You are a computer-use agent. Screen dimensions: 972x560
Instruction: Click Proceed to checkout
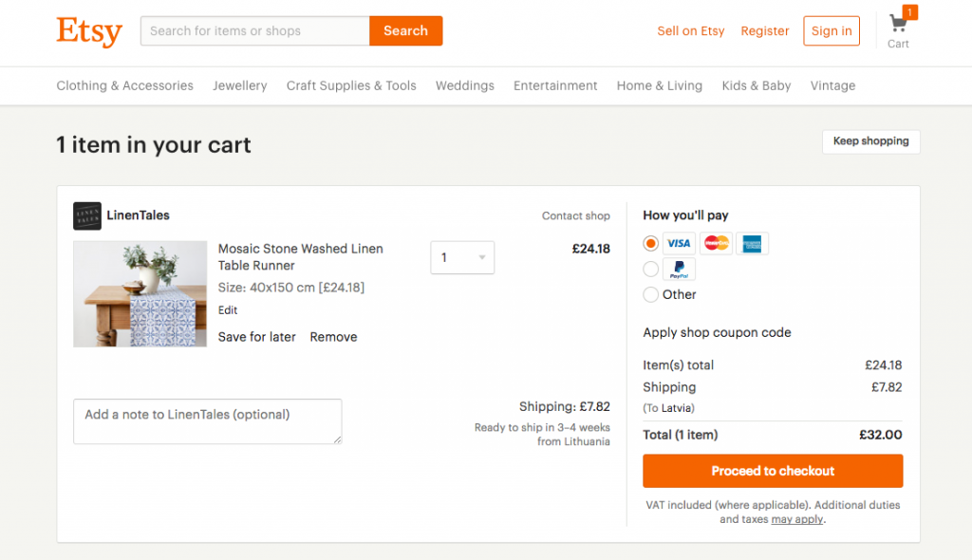tap(773, 471)
